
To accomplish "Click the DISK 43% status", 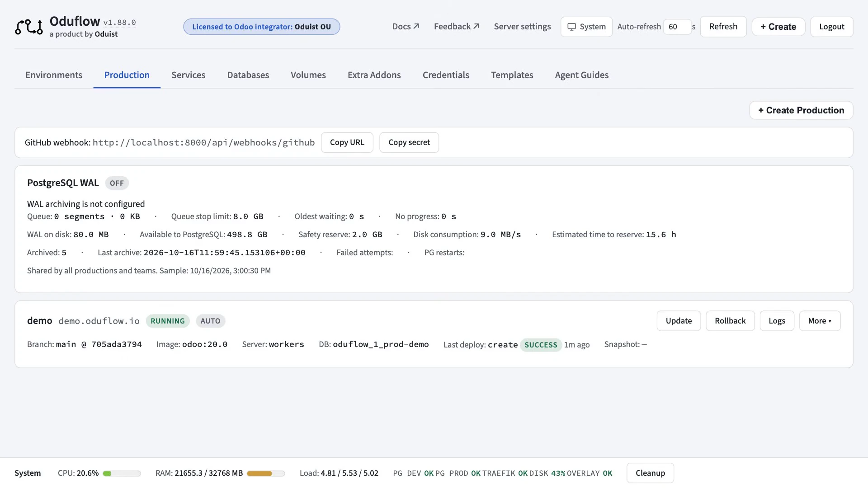I will [547, 473].
